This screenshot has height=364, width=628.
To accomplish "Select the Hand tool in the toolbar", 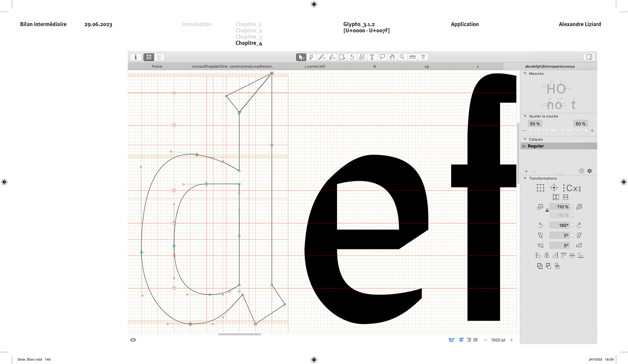I will click(392, 57).
